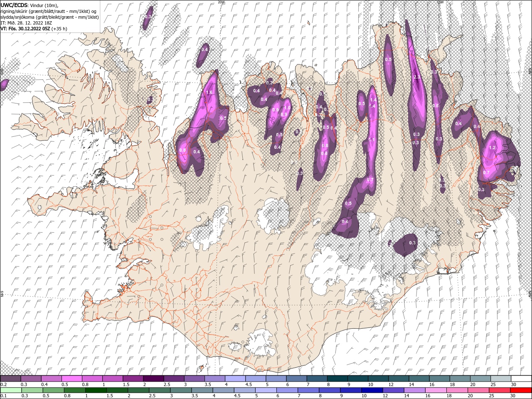Choose the pale lavender 4–4.5 upper legend swatch
Viewport: 532px width, 399px height.
point(235,378)
